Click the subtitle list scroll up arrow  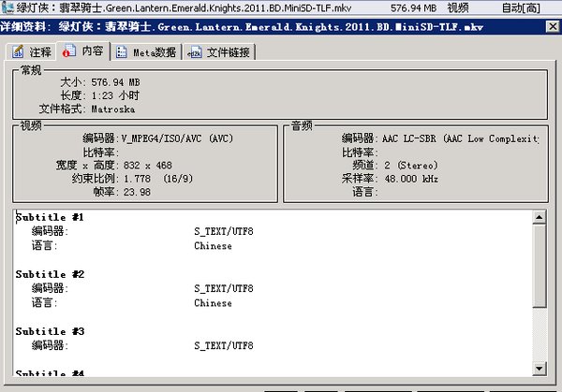(x=540, y=217)
